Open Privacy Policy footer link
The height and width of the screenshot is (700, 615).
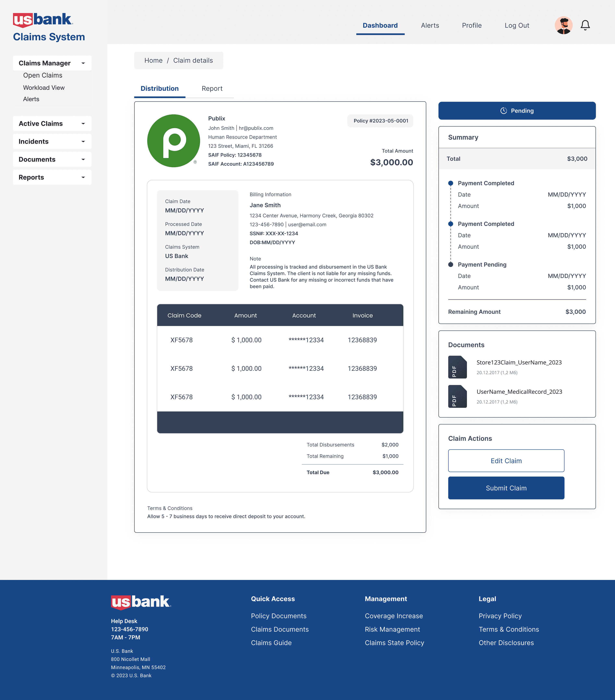(500, 616)
